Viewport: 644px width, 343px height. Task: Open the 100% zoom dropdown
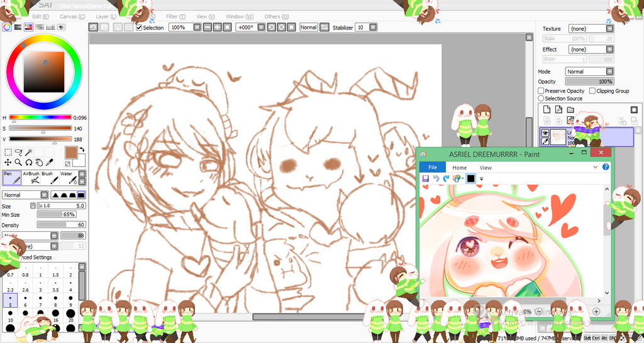[x=197, y=27]
